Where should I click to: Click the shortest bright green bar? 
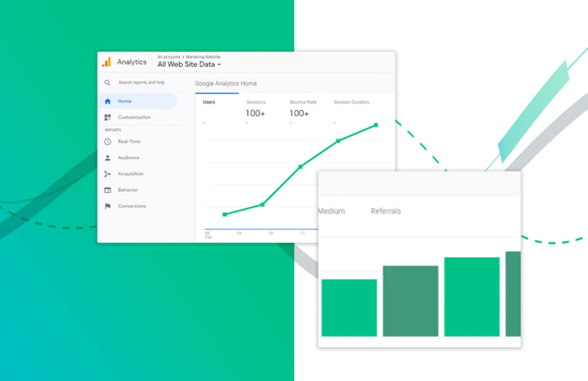(349, 308)
